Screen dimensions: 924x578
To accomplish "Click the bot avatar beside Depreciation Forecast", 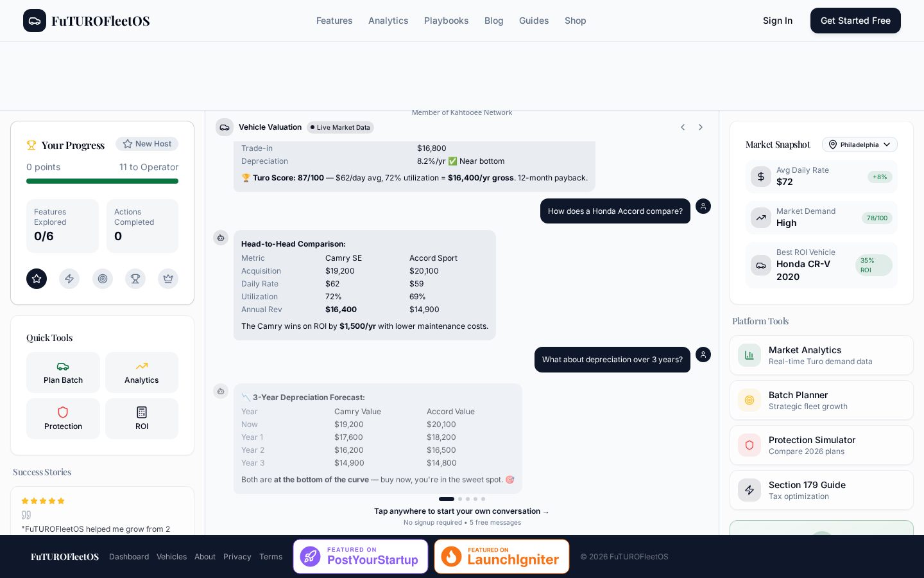I will click(221, 391).
